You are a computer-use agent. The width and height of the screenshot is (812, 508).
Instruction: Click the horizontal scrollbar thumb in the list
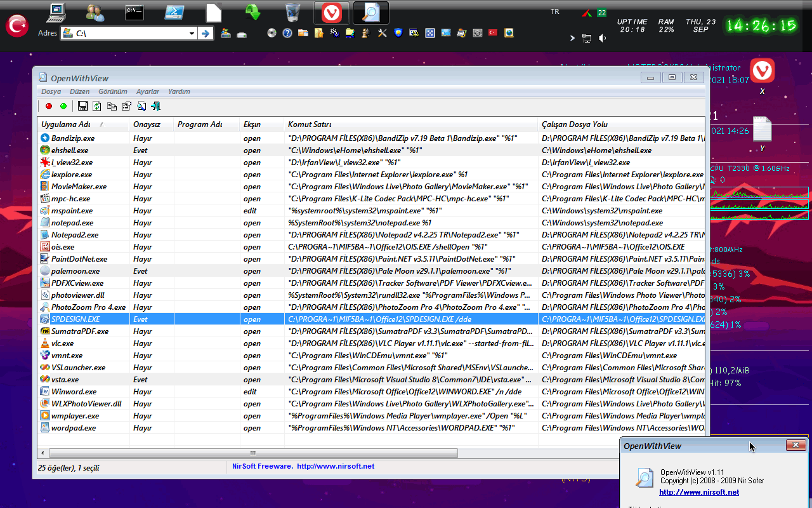point(252,453)
